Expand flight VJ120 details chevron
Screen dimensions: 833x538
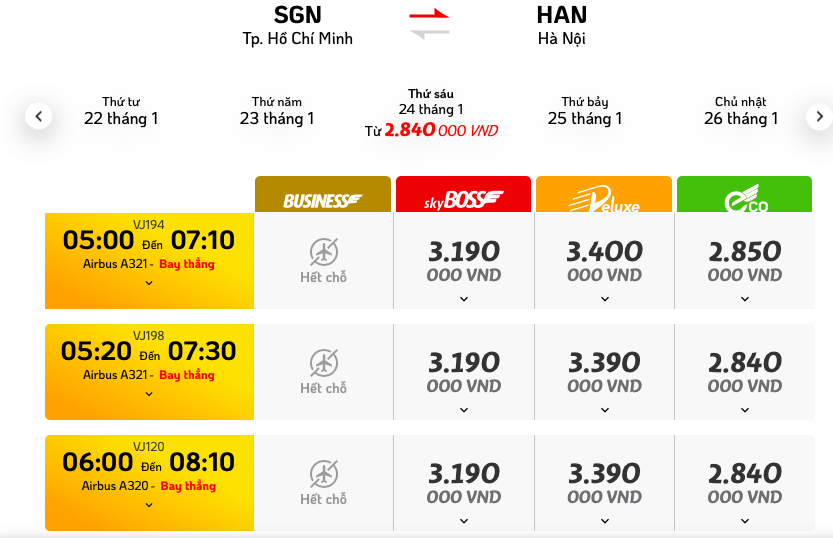(x=149, y=505)
